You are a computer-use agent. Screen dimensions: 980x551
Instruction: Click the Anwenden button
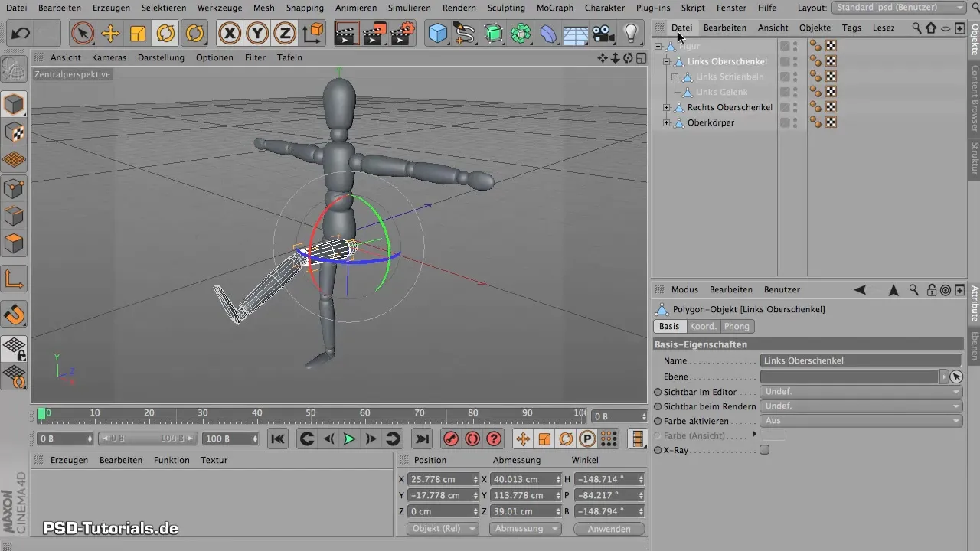coord(609,529)
